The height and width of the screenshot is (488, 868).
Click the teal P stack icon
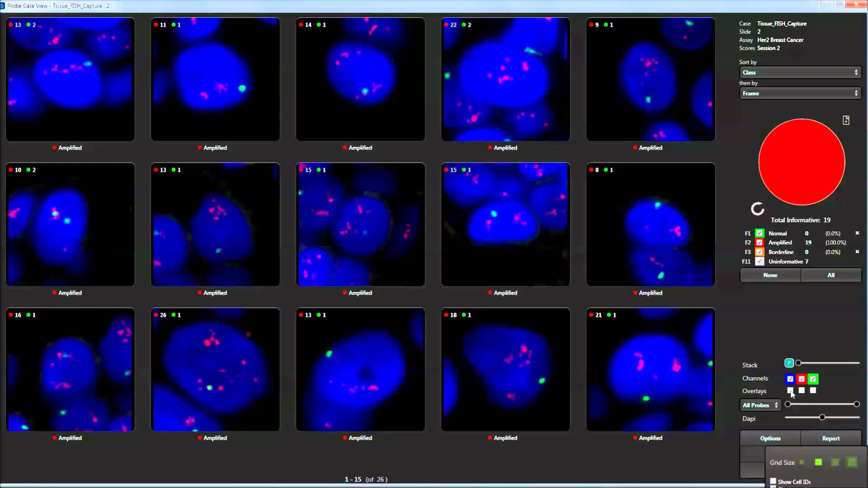(x=789, y=363)
